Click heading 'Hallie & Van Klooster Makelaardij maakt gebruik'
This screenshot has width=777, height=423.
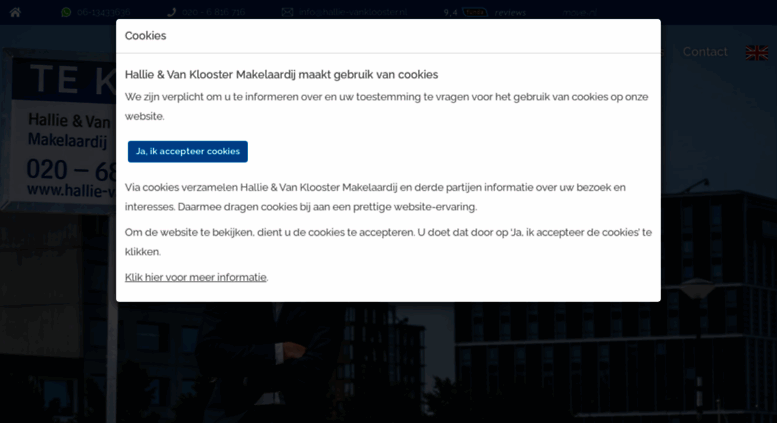(x=281, y=75)
